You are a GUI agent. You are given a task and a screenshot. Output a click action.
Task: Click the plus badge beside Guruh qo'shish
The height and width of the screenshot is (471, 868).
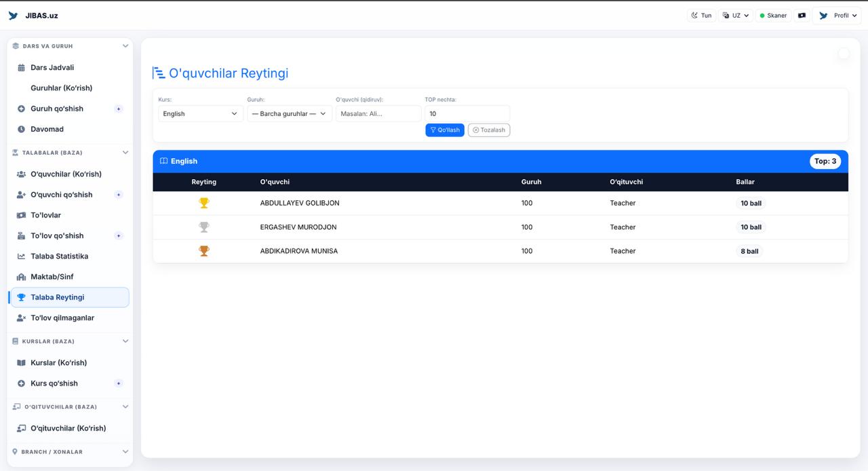(x=119, y=109)
